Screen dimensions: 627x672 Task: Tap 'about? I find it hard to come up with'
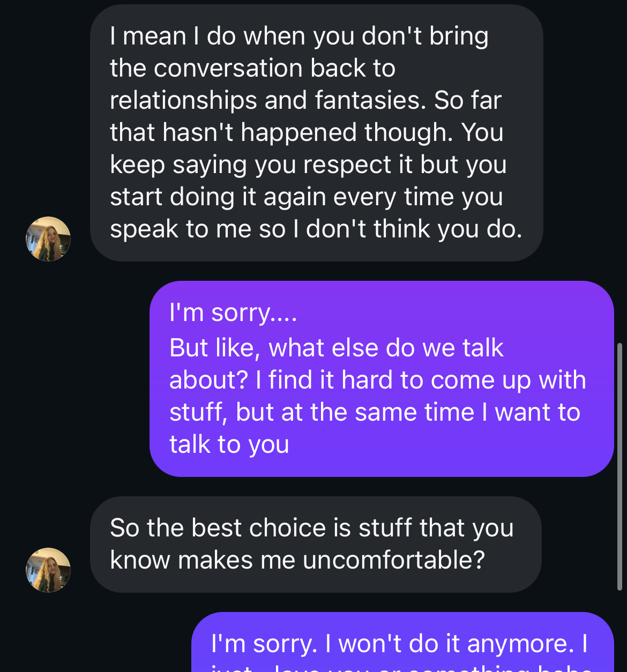377,380
